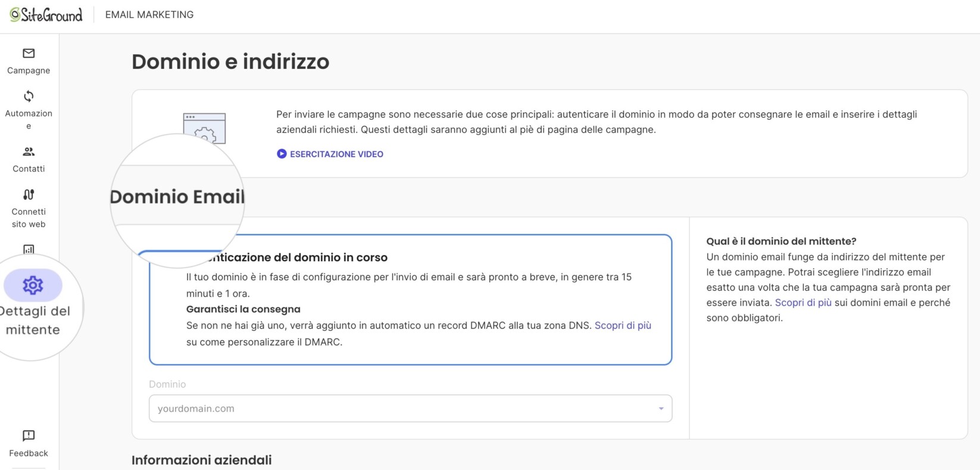Select the Dettagli del mittente gear icon
This screenshot has width=980, height=470.
coord(33,286)
